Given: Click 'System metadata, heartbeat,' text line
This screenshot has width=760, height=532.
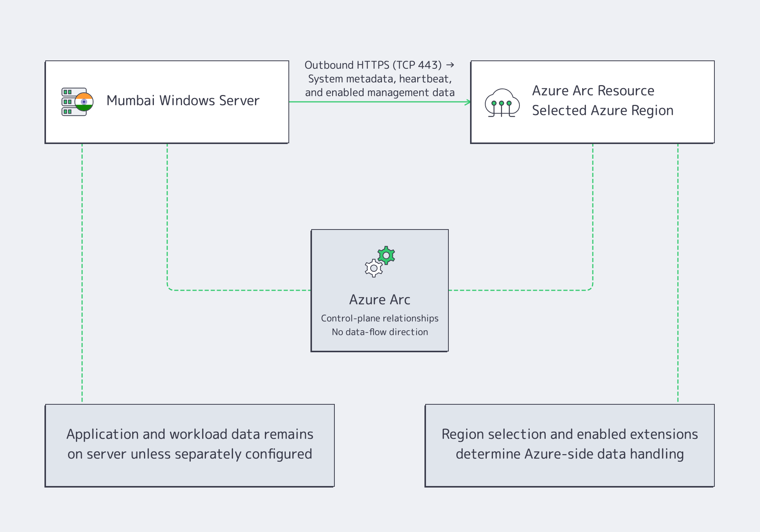Looking at the screenshot, I should pyautogui.click(x=380, y=79).
